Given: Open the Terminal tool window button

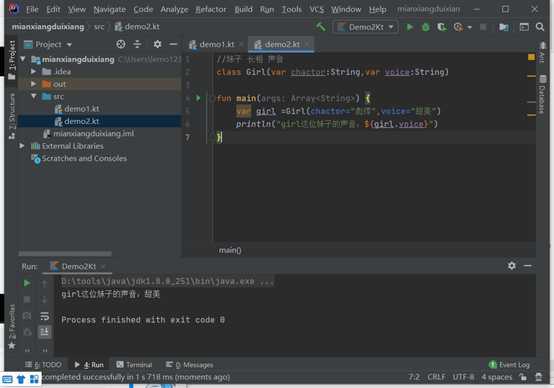Looking at the screenshot, I should pyautogui.click(x=134, y=365).
